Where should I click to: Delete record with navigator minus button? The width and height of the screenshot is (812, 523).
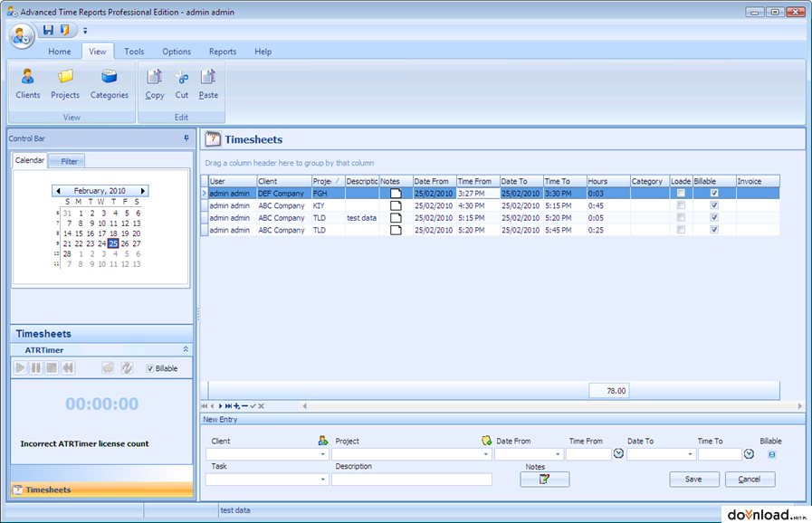click(245, 406)
